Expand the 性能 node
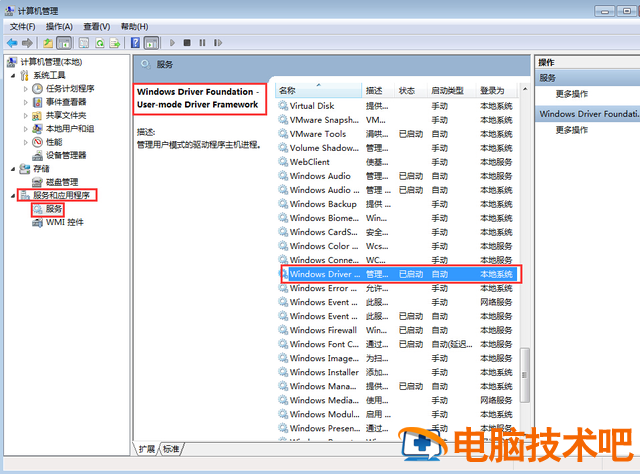 (x=25, y=142)
